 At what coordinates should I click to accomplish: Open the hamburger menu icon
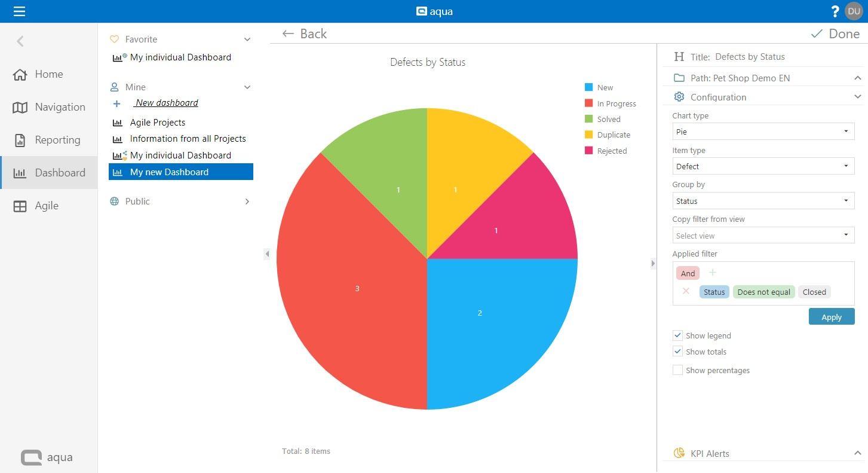pos(19,11)
